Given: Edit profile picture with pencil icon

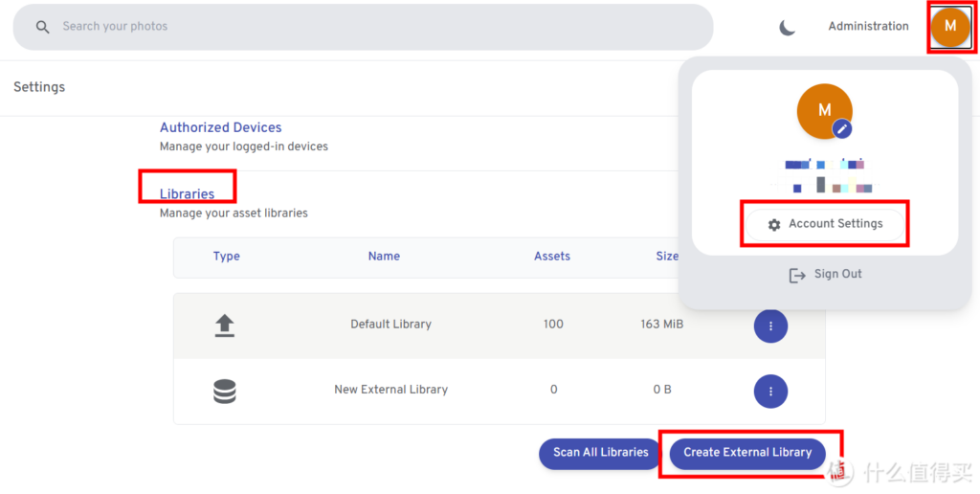Looking at the screenshot, I should pyautogui.click(x=841, y=128).
